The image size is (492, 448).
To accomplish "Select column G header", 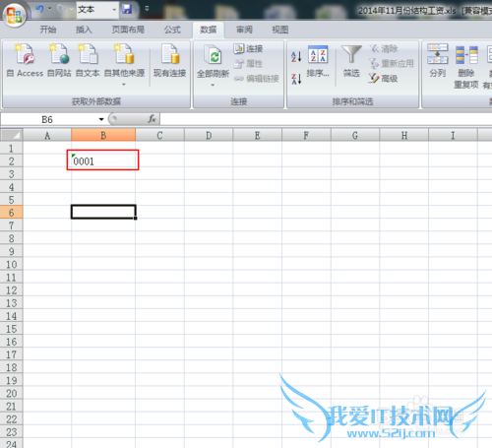I will (355, 135).
